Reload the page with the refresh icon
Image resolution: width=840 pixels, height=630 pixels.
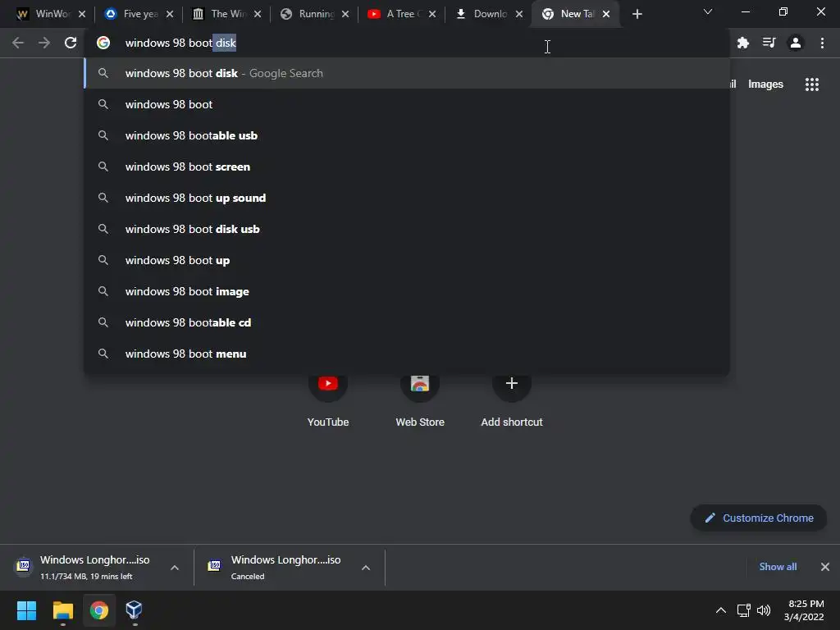(71, 43)
